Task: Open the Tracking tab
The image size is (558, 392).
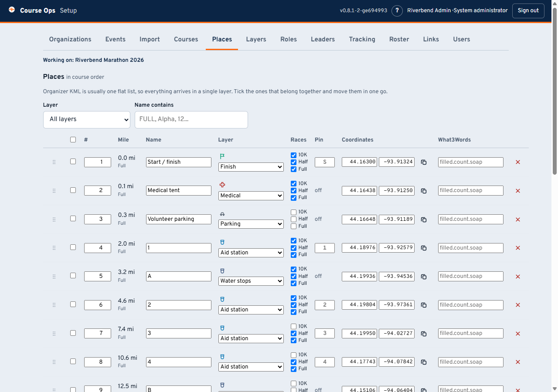Action: click(362, 39)
